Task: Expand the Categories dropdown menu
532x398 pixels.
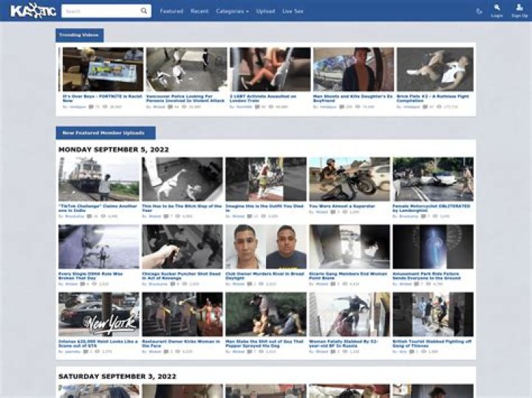Action: coord(232,11)
